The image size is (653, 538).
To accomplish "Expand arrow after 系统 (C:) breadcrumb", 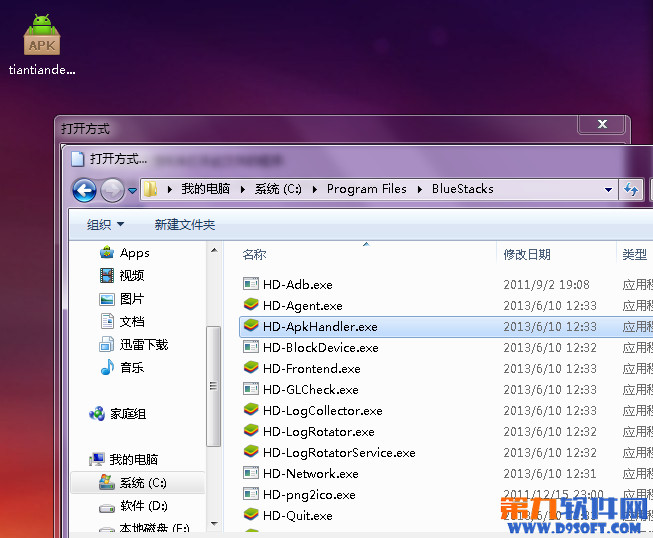I will 314,189.
